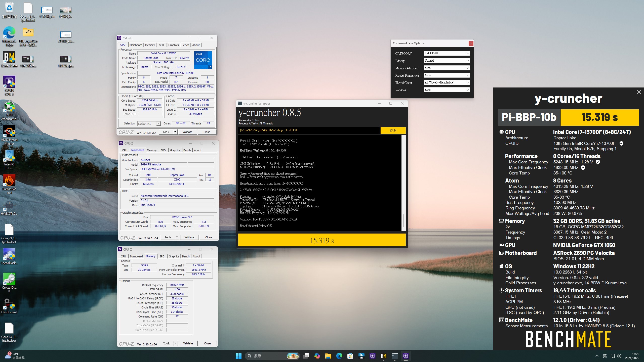644x362 pixels.
Task: Open Copilot from the taskbar
Action: pyautogui.click(x=317, y=356)
